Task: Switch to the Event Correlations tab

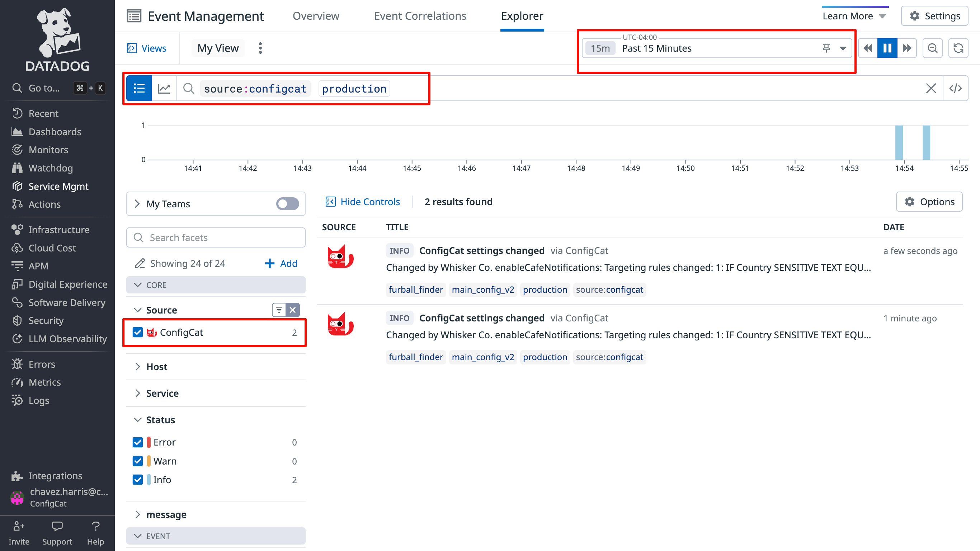Action: coord(420,15)
